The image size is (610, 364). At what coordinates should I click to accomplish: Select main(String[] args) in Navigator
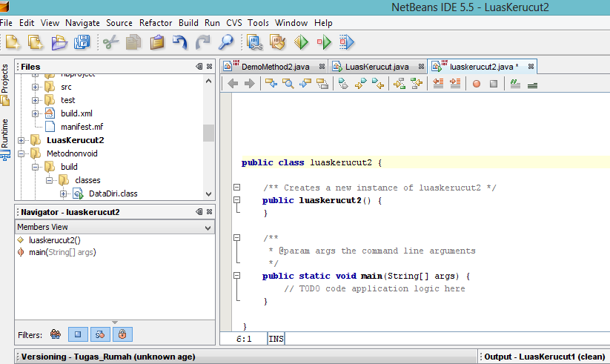coord(62,252)
